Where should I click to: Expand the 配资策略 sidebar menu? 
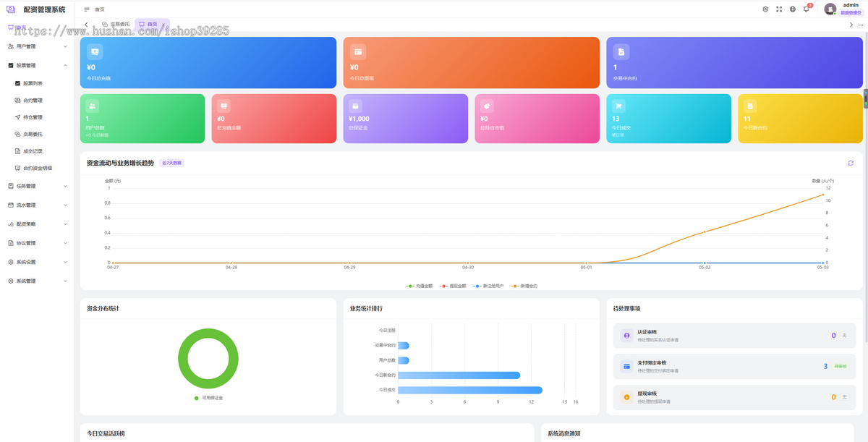(x=38, y=224)
